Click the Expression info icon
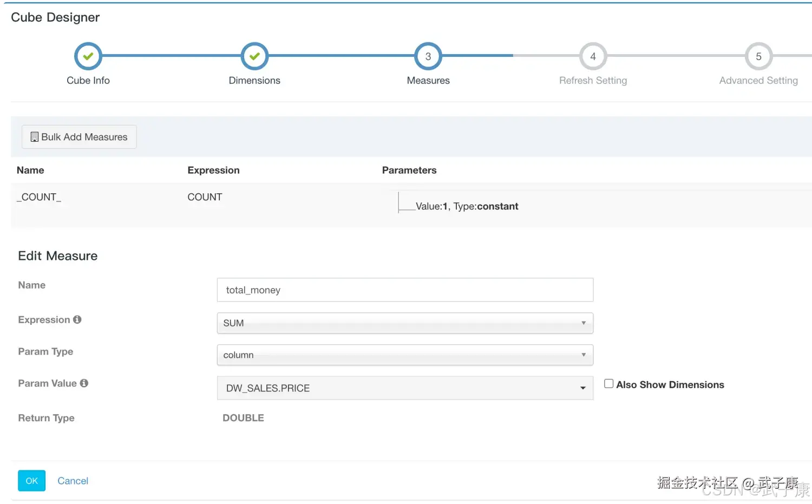The image size is (812, 504). (x=77, y=319)
